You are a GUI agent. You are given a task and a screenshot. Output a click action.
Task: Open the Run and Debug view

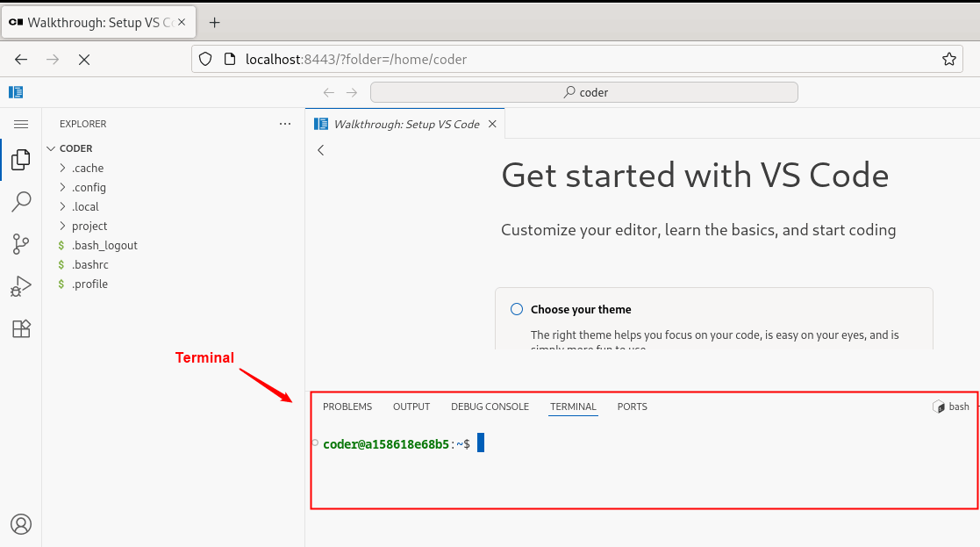coord(21,286)
